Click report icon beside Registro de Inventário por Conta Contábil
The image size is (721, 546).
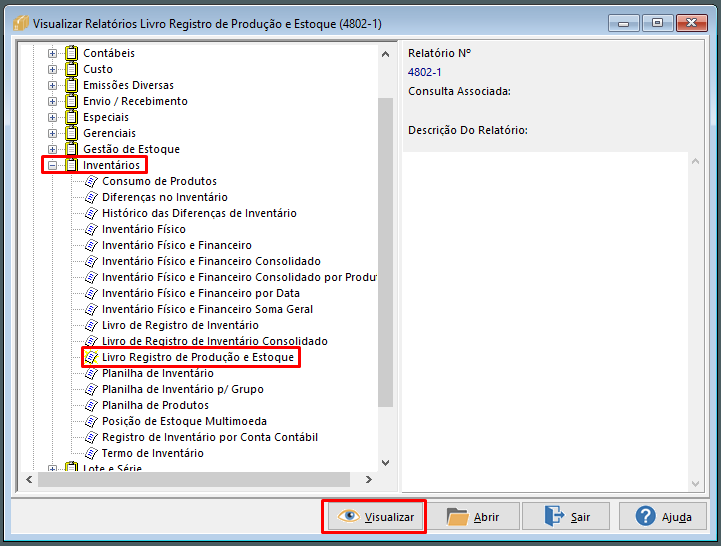92,437
